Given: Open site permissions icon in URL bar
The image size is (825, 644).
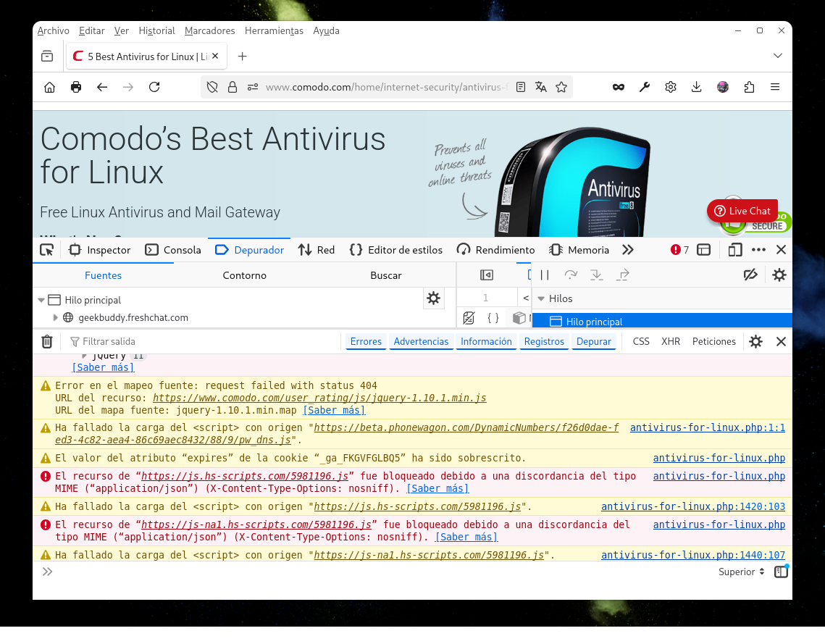Looking at the screenshot, I should click(x=253, y=88).
